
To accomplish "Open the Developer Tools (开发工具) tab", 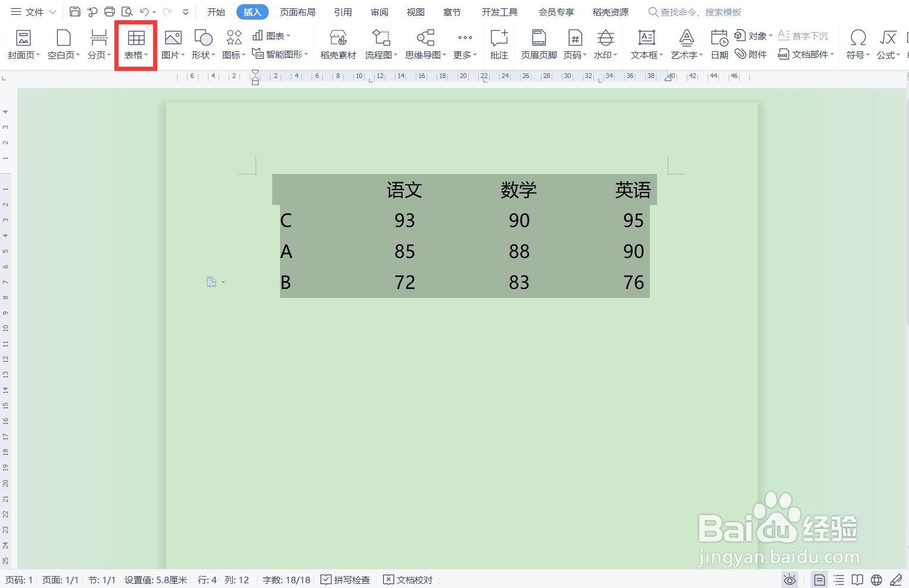I will click(x=500, y=12).
